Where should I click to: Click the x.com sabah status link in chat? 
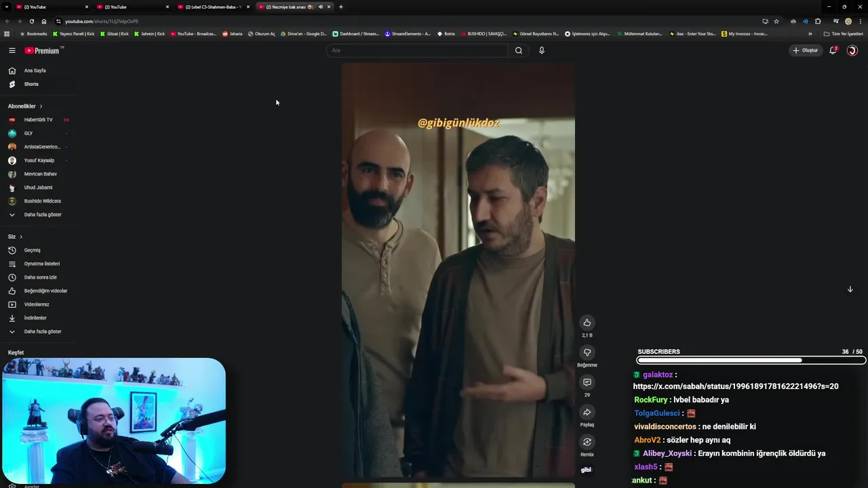[x=736, y=386]
